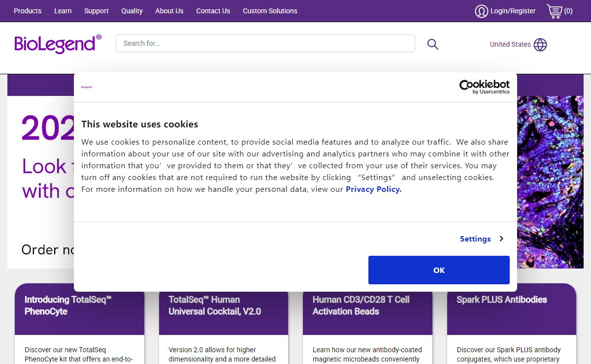Focus the Search for... field
The image size is (591, 364).
tap(265, 43)
